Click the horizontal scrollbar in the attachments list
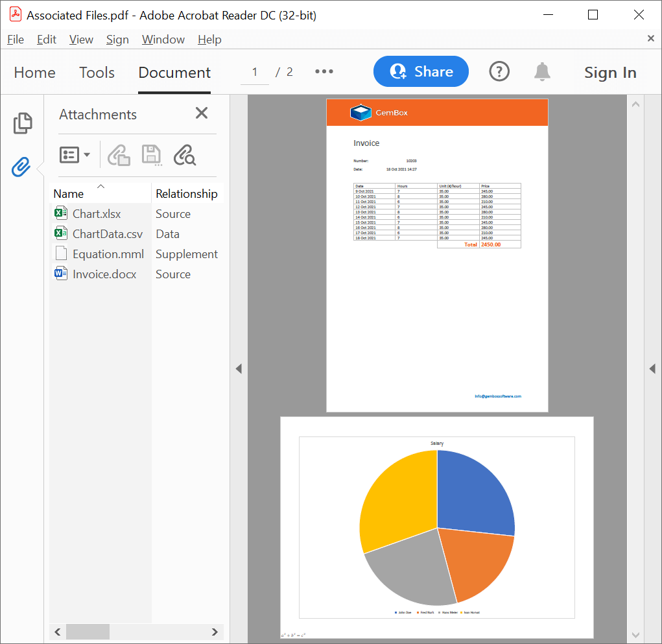Image resolution: width=662 pixels, height=644 pixels. coord(88,632)
